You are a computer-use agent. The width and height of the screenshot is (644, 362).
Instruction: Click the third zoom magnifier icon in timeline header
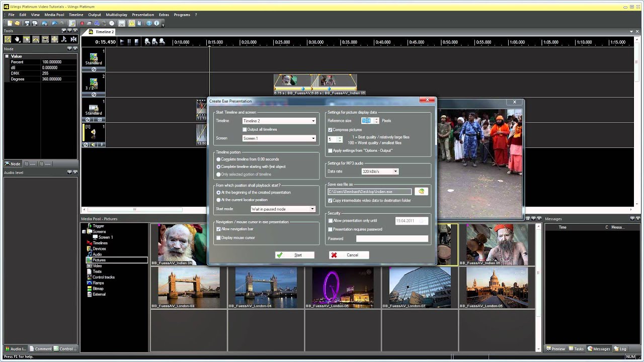coord(162,42)
